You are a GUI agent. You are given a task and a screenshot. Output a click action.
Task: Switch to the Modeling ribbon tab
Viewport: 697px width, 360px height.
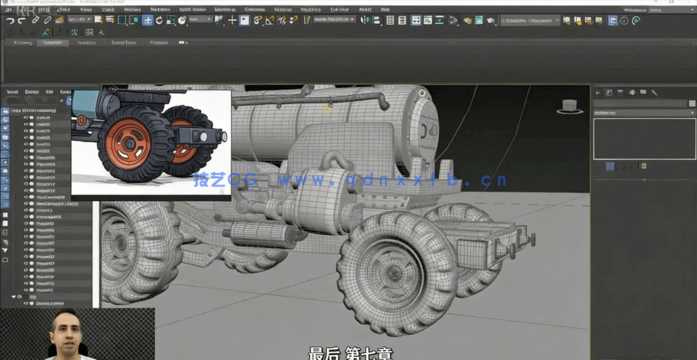[23, 43]
